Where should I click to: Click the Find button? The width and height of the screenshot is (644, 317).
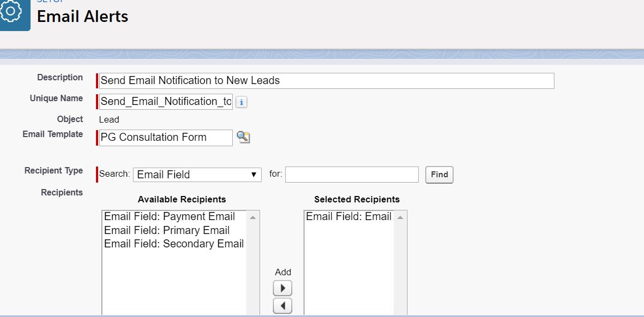point(439,175)
